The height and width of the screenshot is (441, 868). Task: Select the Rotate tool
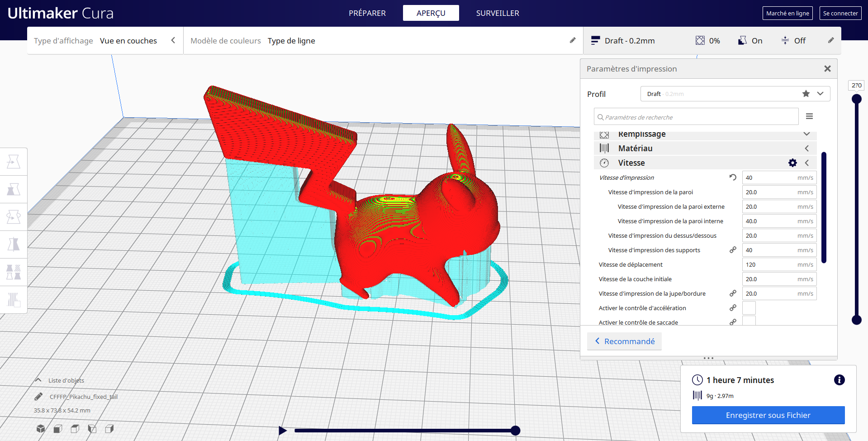point(14,216)
